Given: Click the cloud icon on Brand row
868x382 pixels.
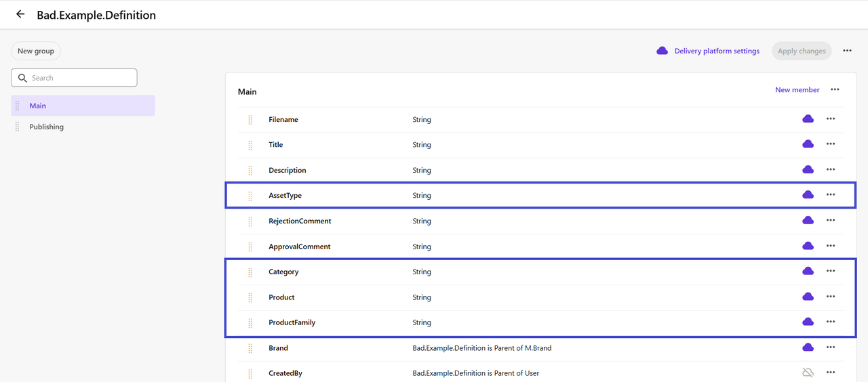Looking at the screenshot, I should click(808, 347).
